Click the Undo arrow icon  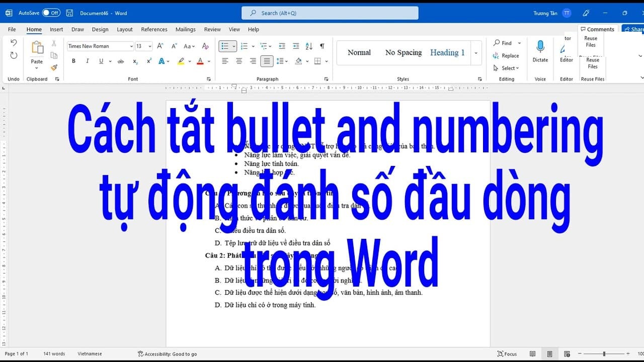(14, 43)
